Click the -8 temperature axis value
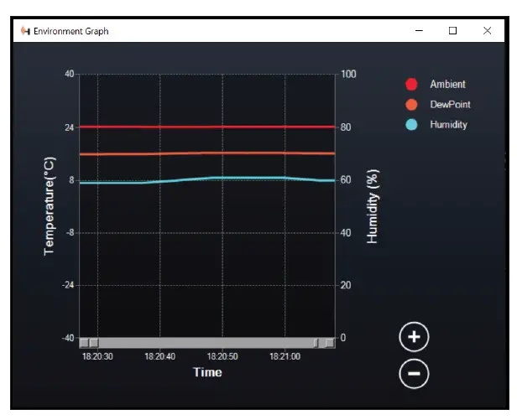 click(x=70, y=232)
